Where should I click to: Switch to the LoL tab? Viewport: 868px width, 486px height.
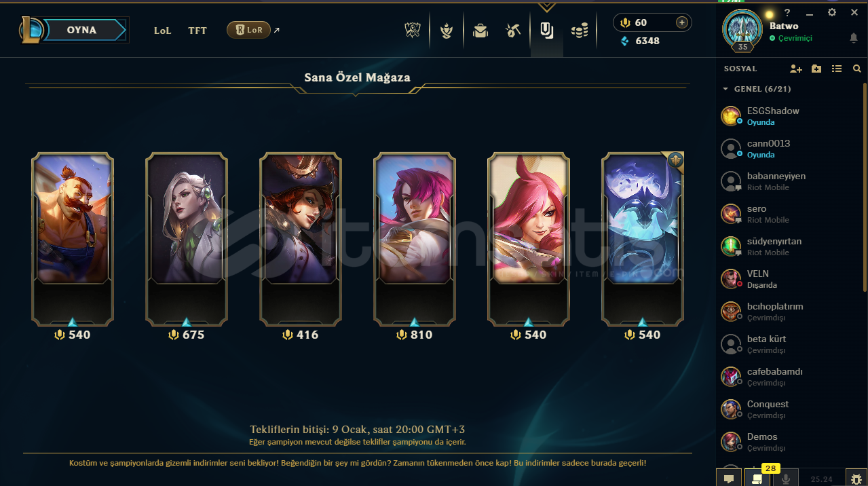coord(163,31)
